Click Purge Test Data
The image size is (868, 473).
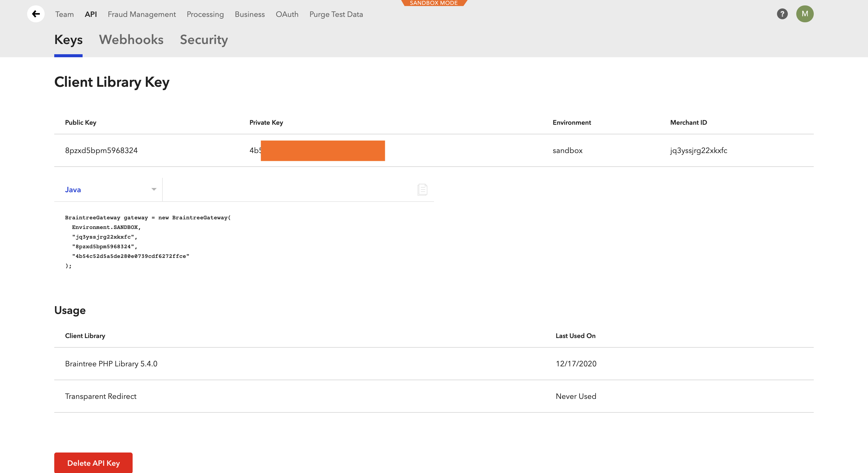[336, 14]
